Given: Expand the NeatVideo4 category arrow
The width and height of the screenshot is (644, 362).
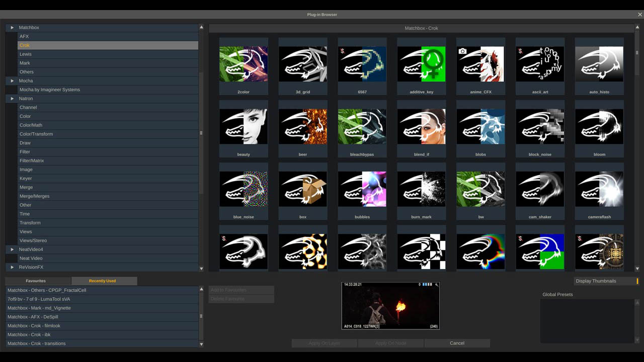Looking at the screenshot, I should tap(12, 249).
